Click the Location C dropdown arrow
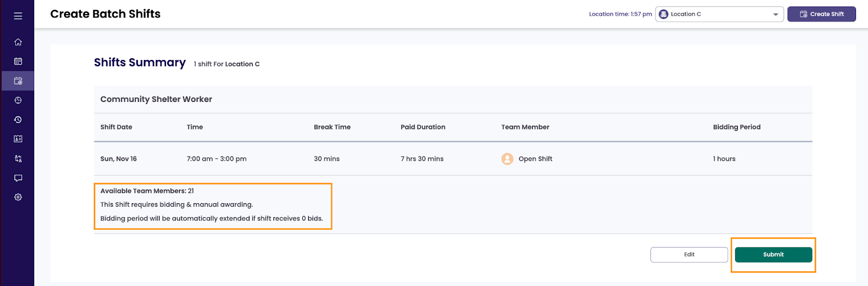868x286 pixels. 775,15
